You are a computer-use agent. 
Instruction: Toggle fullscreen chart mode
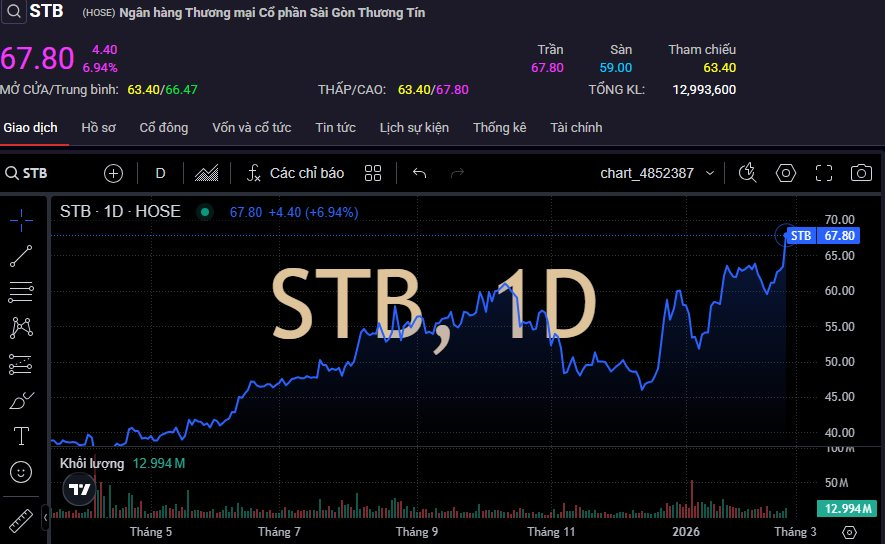tap(823, 173)
